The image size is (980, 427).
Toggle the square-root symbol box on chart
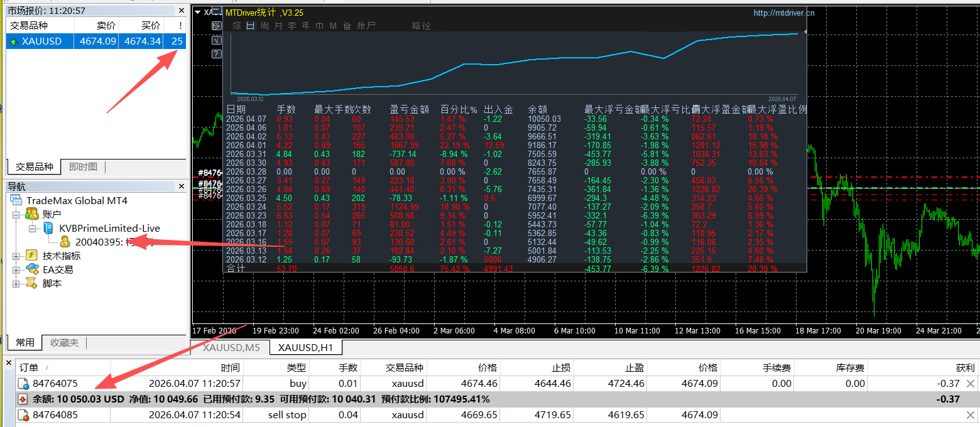(x=216, y=40)
